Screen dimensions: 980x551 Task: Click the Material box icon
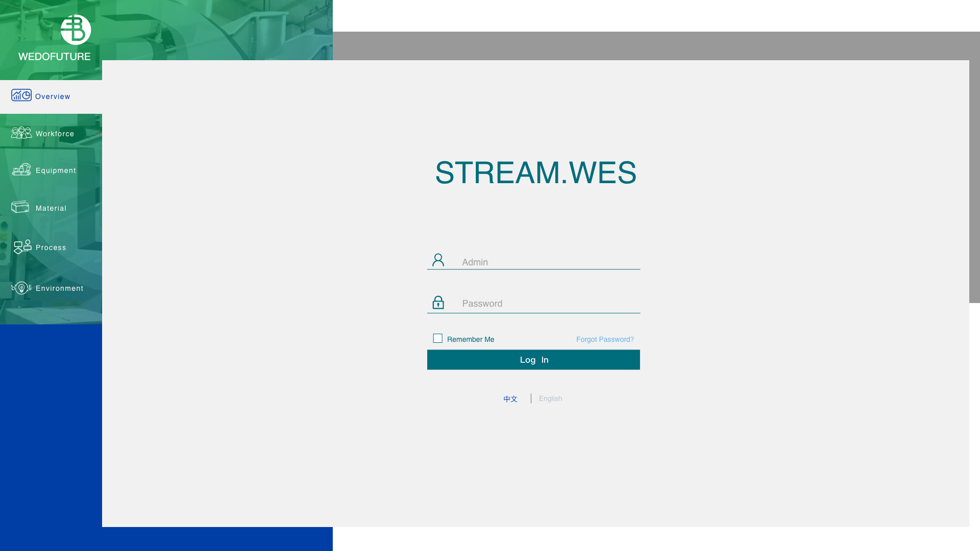click(x=20, y=207)
